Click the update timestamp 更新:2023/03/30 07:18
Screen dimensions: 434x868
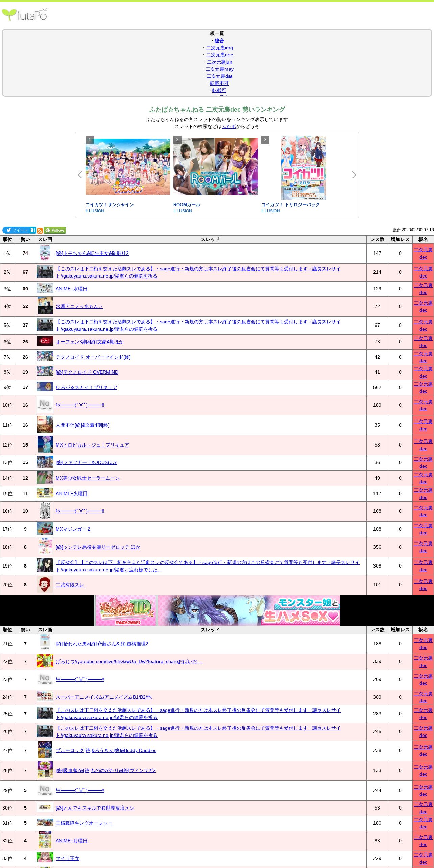click(413, 230)
